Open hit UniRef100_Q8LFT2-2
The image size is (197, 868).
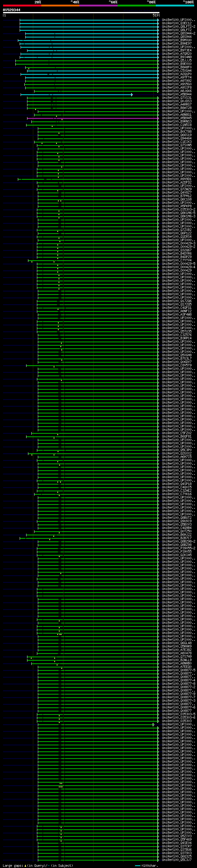[179, 27]
